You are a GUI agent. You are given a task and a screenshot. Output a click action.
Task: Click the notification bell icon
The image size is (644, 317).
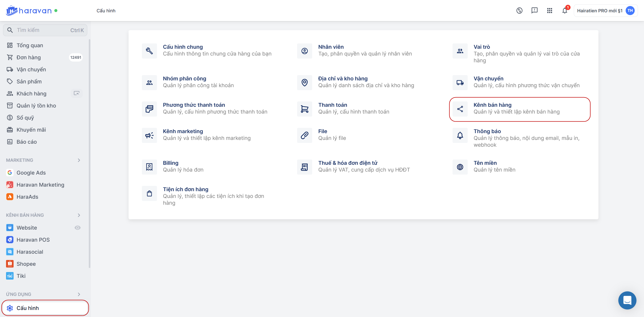click(565, 11)
